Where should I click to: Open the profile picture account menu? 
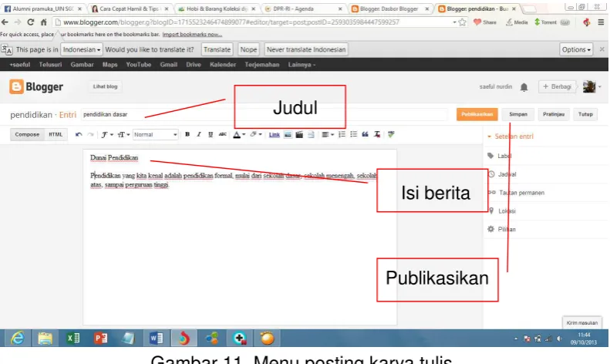tap(591, 86)
